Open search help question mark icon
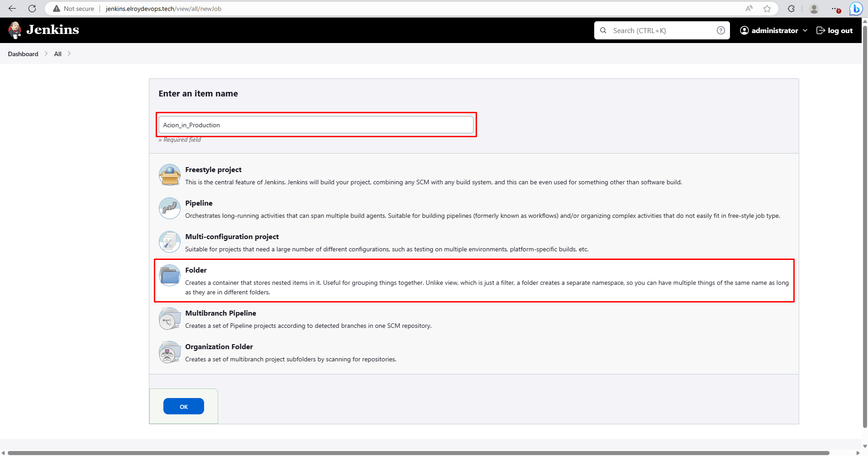The width and height of the screenshot is (868, 456). 721,30
